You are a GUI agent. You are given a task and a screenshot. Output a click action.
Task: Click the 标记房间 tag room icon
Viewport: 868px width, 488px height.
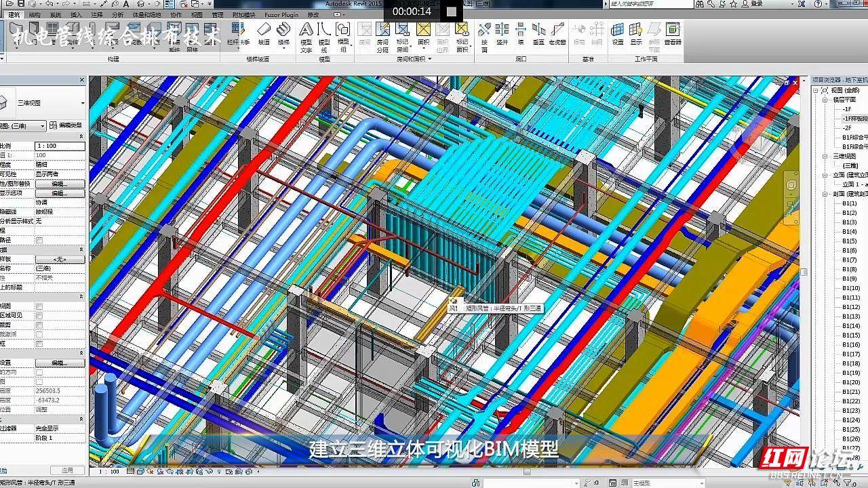pos(403,30)
